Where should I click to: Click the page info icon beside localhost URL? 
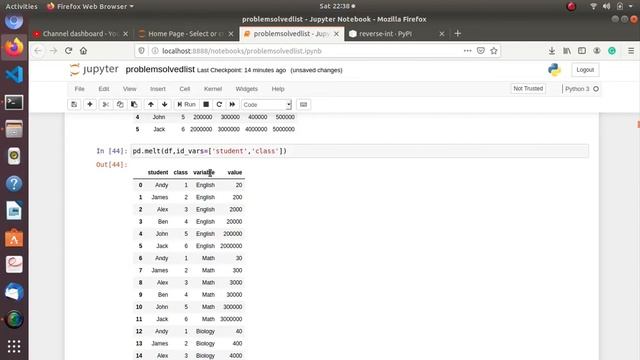point(155,51)
